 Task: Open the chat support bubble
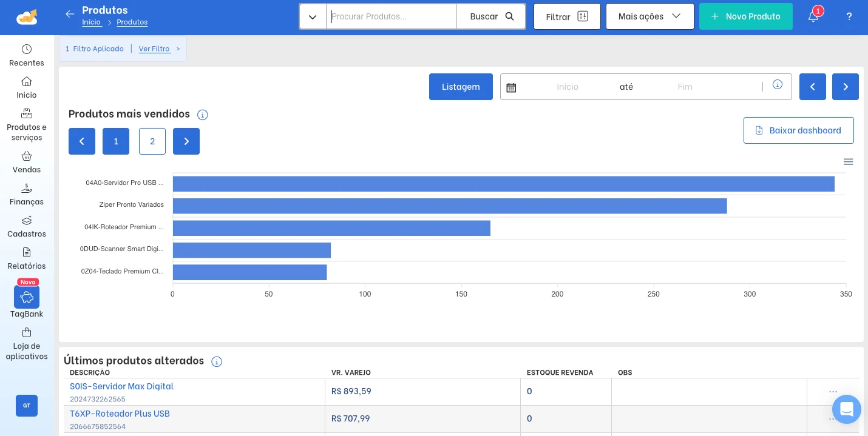[x=847, y=409]
